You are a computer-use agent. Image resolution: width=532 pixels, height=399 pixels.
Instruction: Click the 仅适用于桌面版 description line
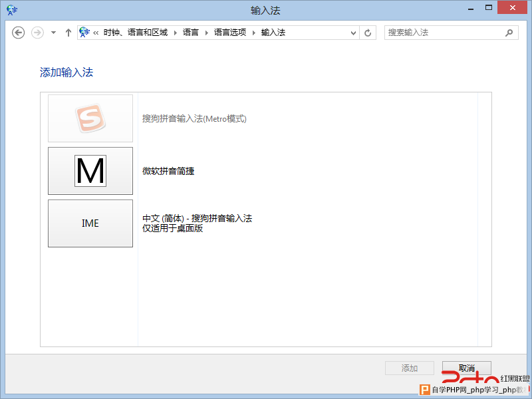[x=173, y=228]
